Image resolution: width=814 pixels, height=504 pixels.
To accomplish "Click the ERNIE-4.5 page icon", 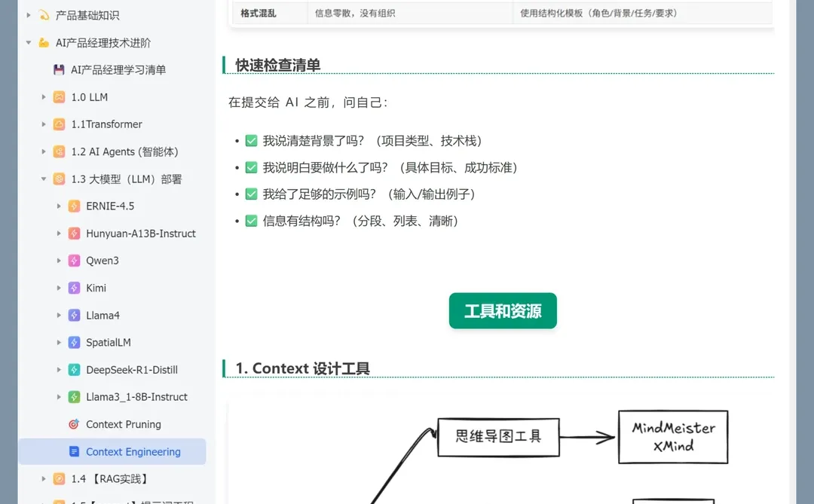I will pyautogui.click(x=72, y=206).
